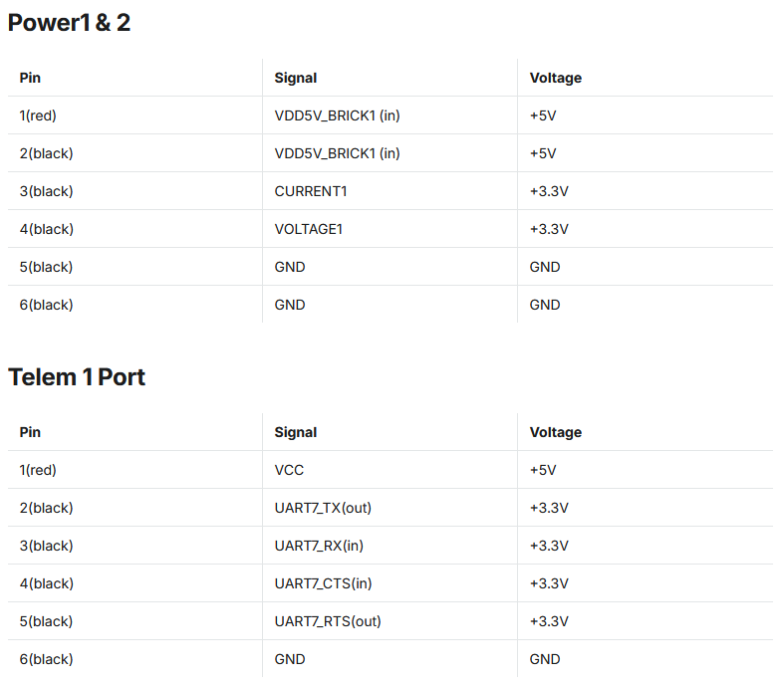Click the UART7_RX(in) signal entry
784x682 pixels.
tap(319, 546)
